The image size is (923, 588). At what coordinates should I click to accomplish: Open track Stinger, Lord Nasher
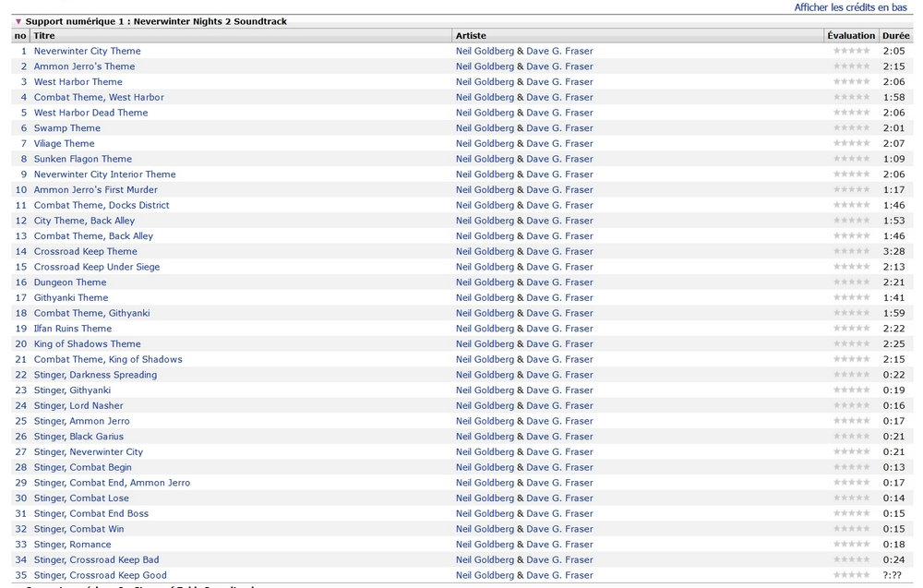[x=78, y=405]
